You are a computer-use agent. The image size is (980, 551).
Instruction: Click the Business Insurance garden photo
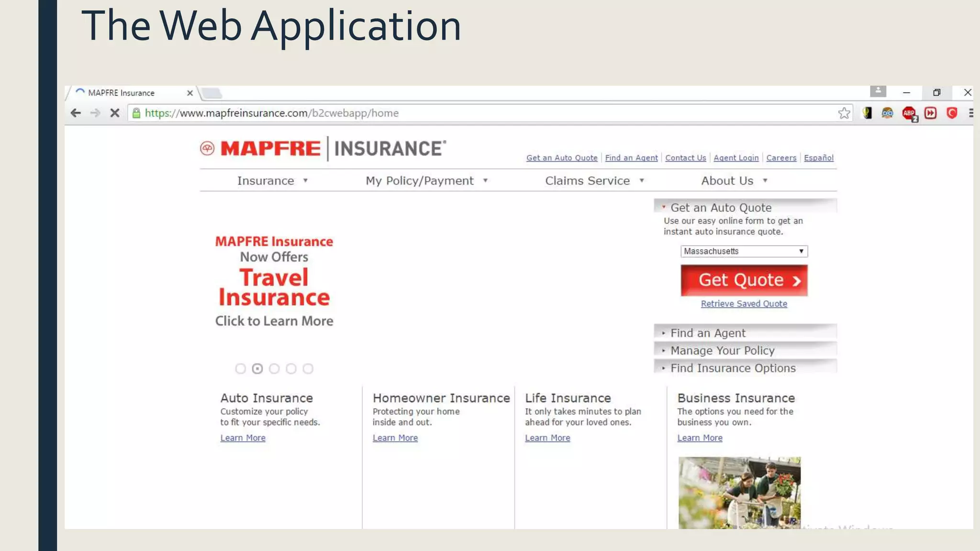pyautogui.click(x=739, y=493)
